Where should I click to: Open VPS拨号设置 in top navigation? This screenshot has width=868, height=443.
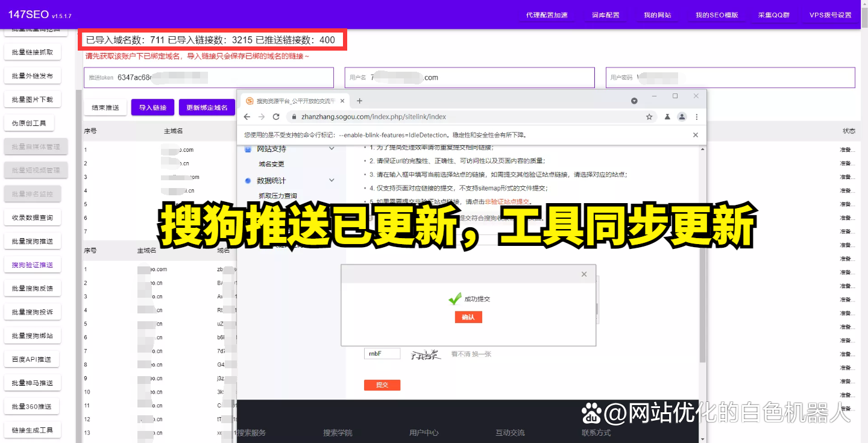click(x=831, y=15)
